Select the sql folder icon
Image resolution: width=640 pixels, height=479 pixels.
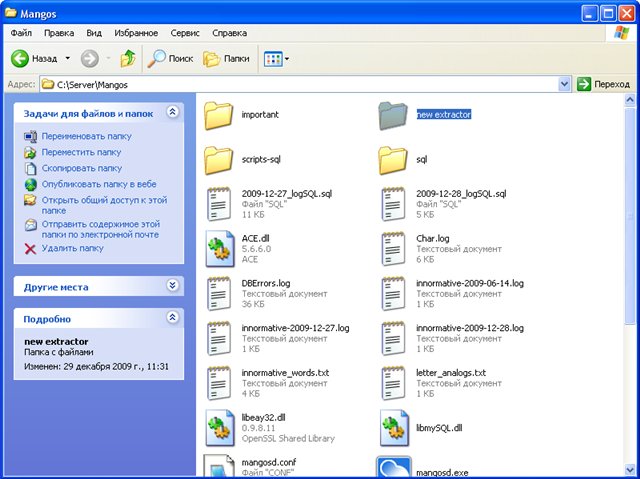[x=393, y=160]
